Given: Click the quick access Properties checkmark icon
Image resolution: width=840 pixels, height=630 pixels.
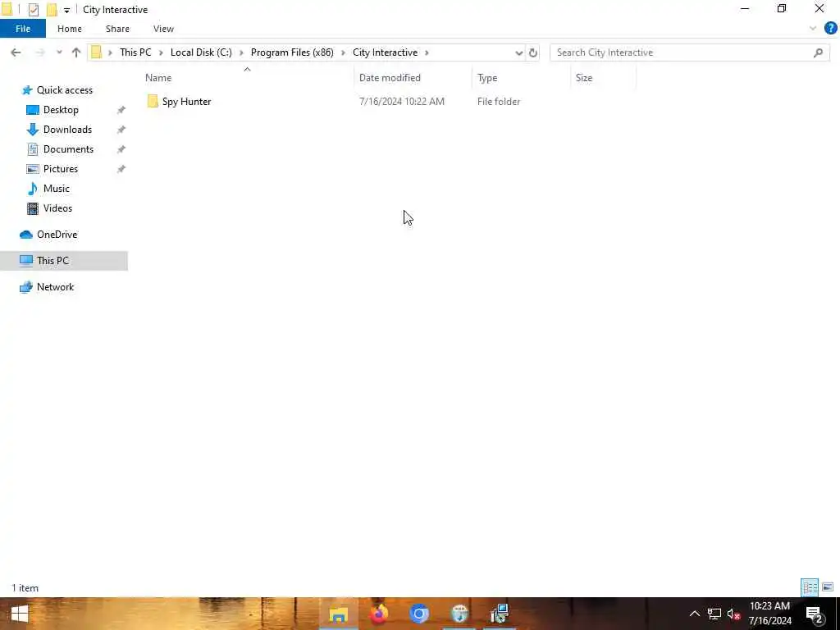Looking at the screenshot, I should click(33, 10).
